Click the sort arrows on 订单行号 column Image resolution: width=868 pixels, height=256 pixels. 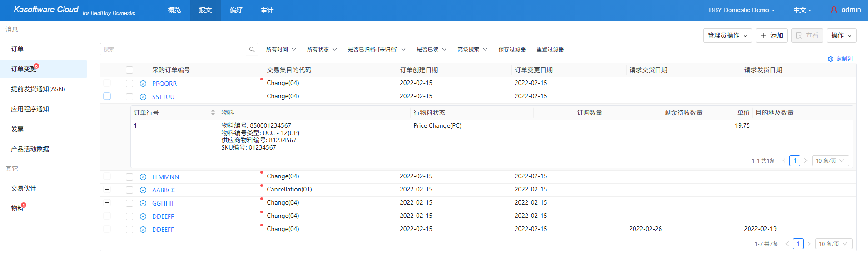213,113
